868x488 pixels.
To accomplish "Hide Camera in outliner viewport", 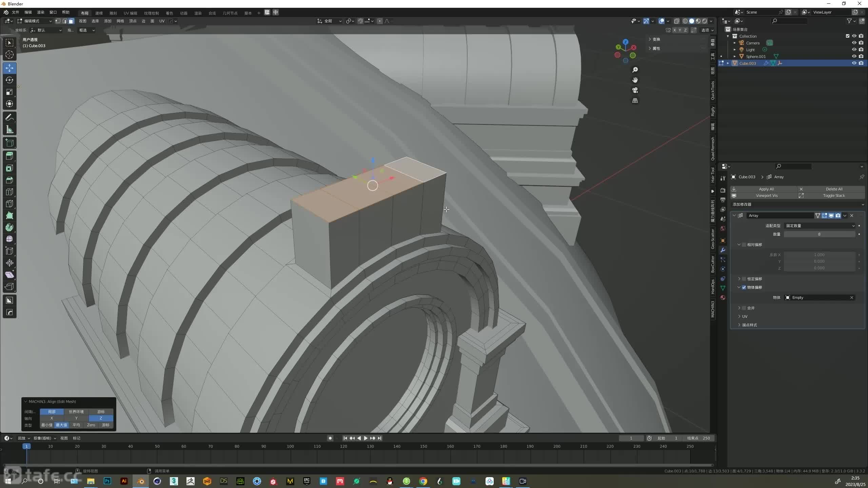I will click(854, 43).
